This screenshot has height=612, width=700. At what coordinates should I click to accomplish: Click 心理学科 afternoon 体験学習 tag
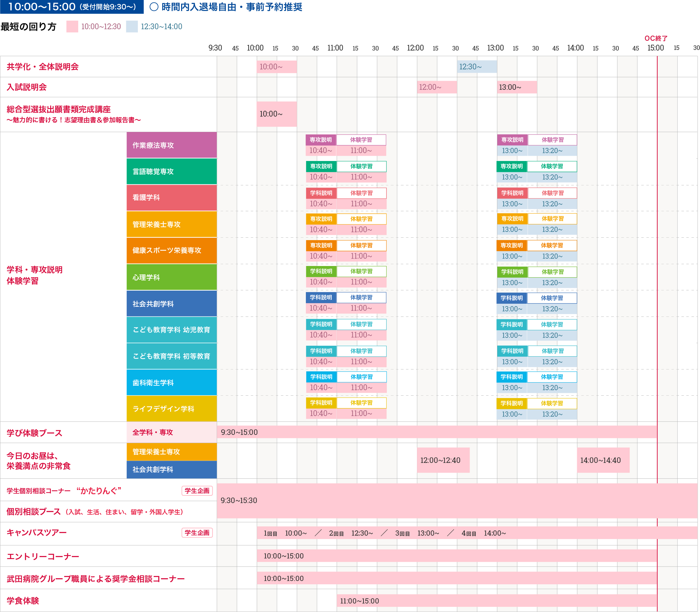click(x=552, y=272)
